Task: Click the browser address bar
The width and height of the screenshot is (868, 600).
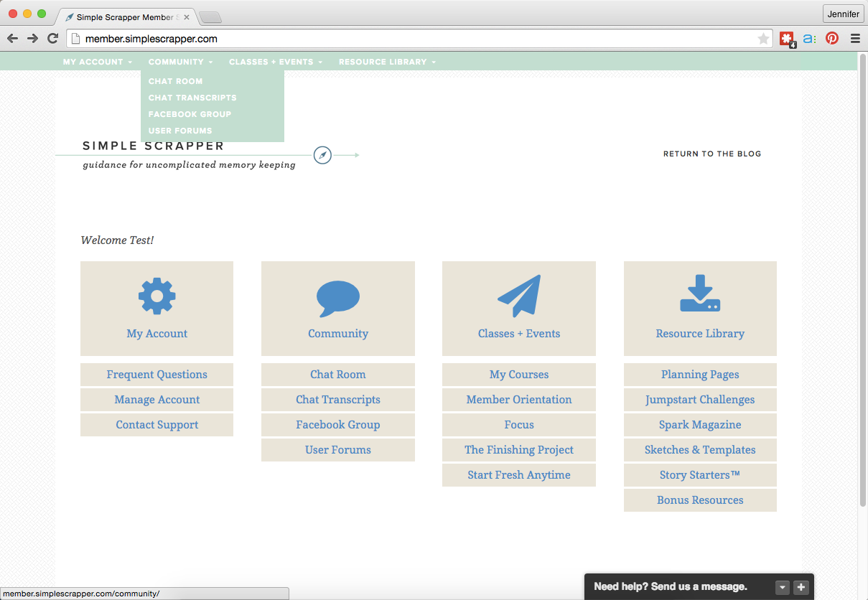Action: pos(416,39)
